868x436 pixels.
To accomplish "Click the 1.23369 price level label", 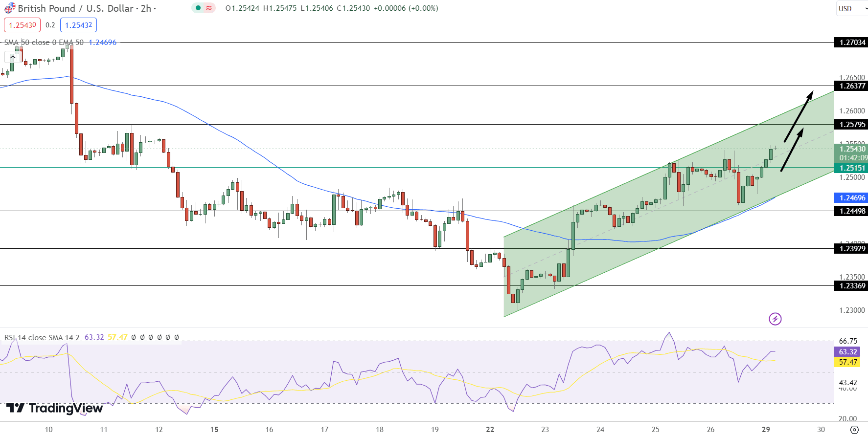I will 852,286.
